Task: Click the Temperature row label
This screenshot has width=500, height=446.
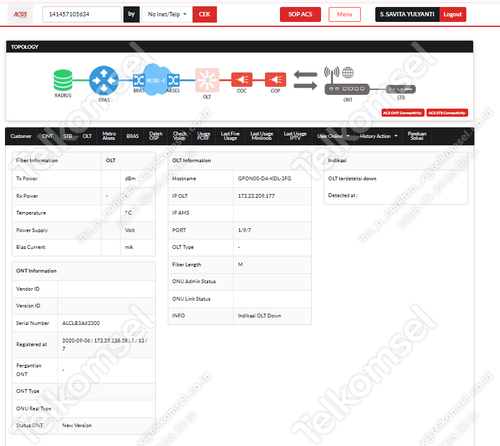Action: click(31, 213)
